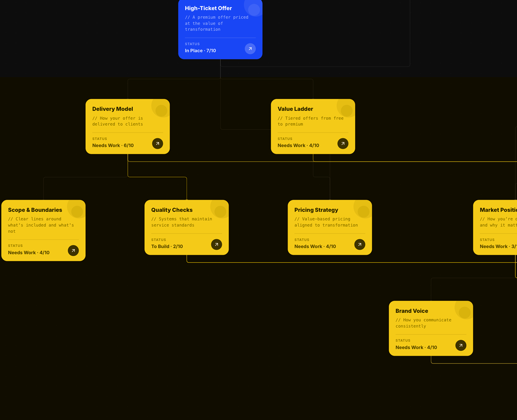Click the Value Ladder card title

pos(295,109)
